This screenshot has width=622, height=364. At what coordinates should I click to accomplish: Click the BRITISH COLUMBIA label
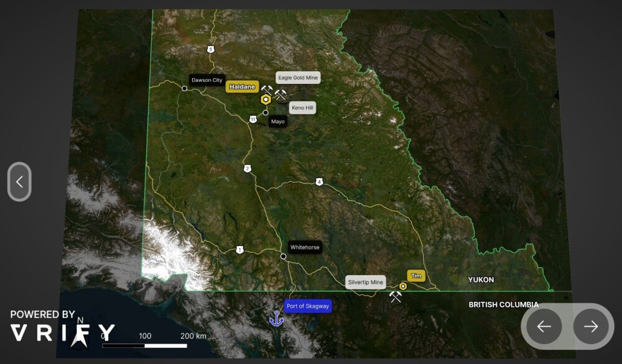point(503,304)
